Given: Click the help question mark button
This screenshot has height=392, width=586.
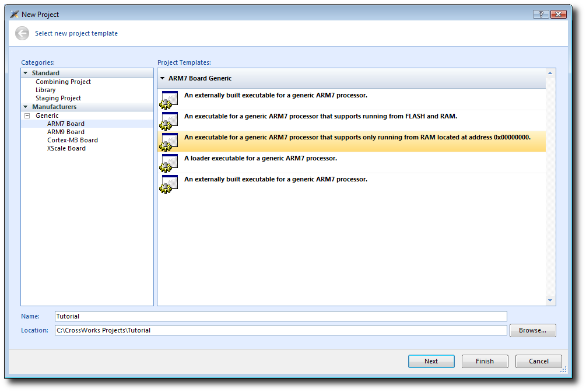Looking at the screenshot, I should (541, 14).
